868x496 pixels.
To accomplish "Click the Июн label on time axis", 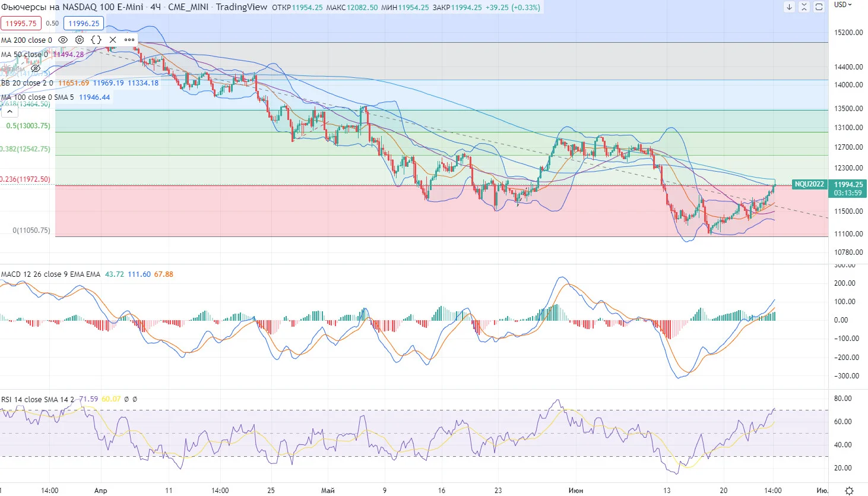I will (x=576, y=491).
